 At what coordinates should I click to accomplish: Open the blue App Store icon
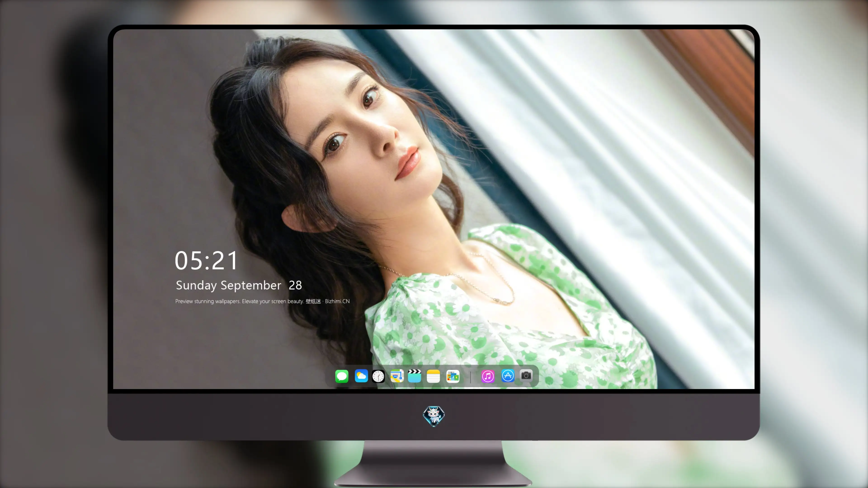coord(508,375)
